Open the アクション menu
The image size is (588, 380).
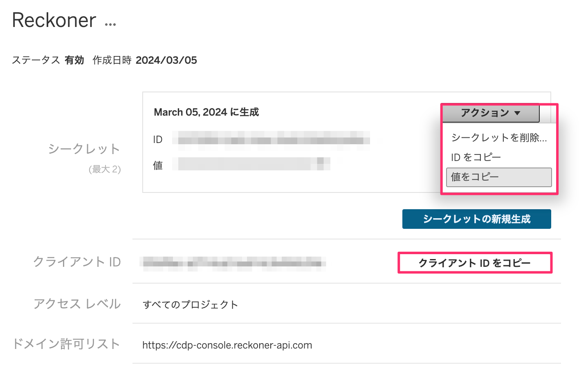pyautogui.click(x=490, y=112)
